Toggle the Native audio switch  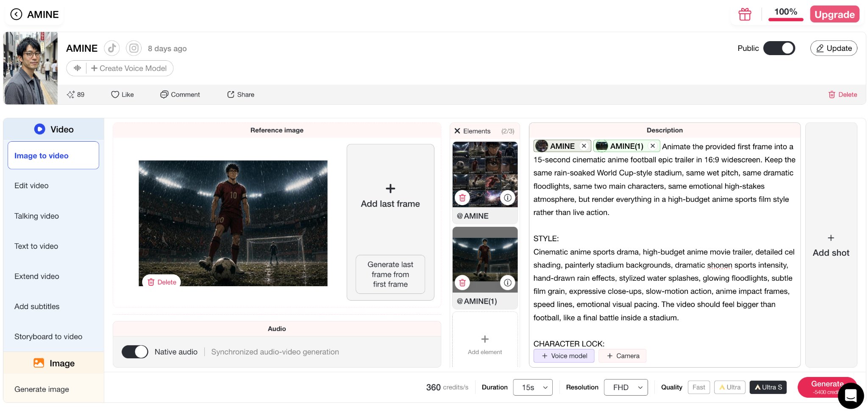click(135, 352)
